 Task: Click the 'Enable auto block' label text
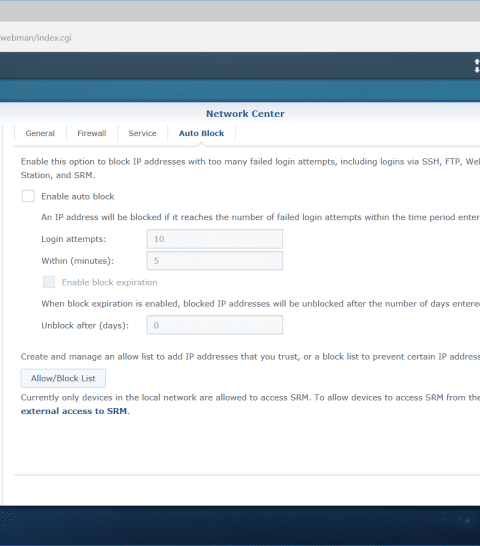point(78,196)
